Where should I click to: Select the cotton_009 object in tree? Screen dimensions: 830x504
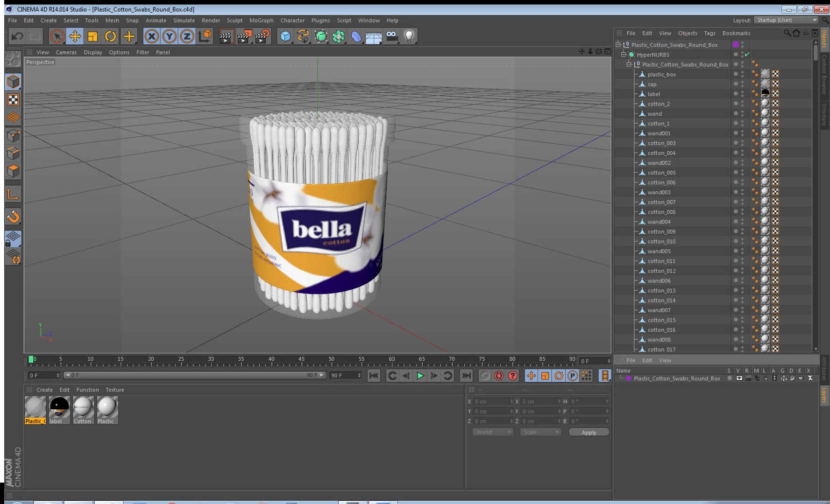(x=661, y=231)
